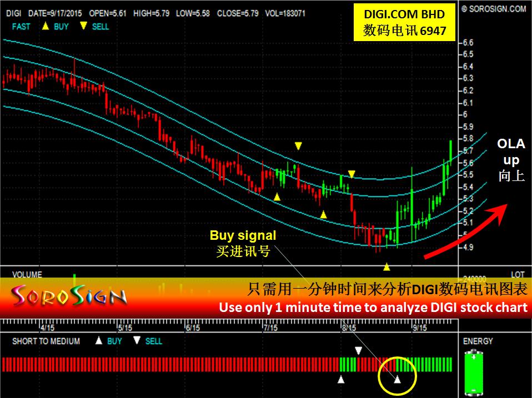Image resolution: width=532 pixels, height=398 pixels.
Task: Click the VOL=183071 value
Action: 285,13
